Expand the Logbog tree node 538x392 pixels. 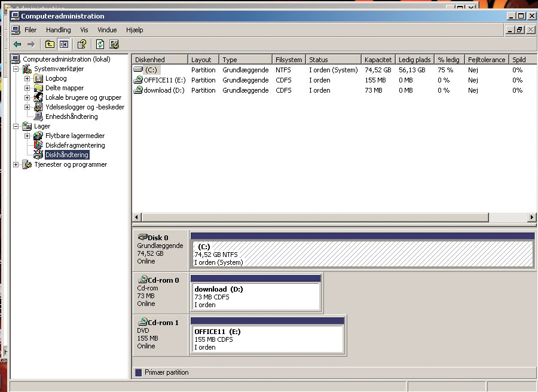(27, 78)
